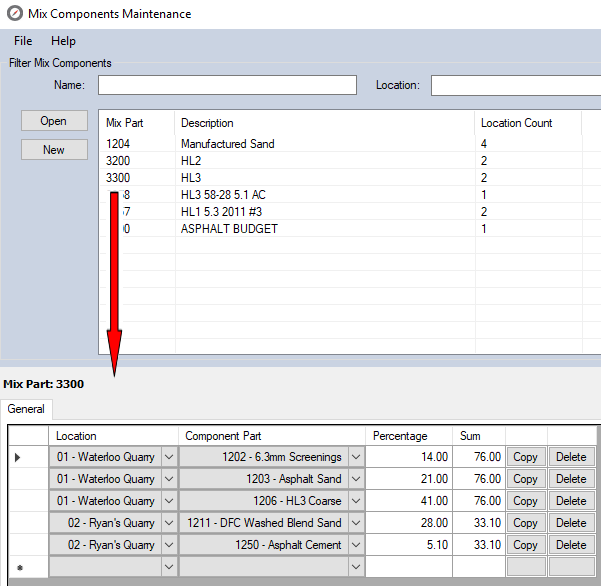Open Location dropdown for HL3 Coarse row

169,501
